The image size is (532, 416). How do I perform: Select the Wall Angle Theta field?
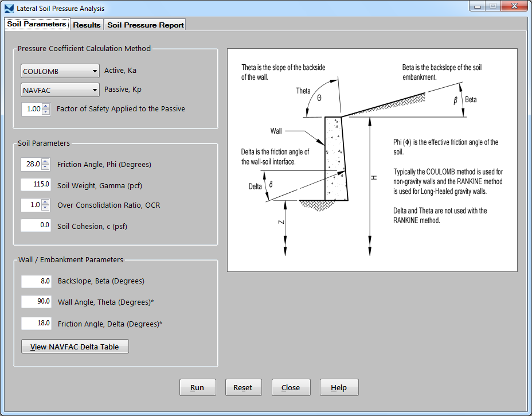(36, 302)
